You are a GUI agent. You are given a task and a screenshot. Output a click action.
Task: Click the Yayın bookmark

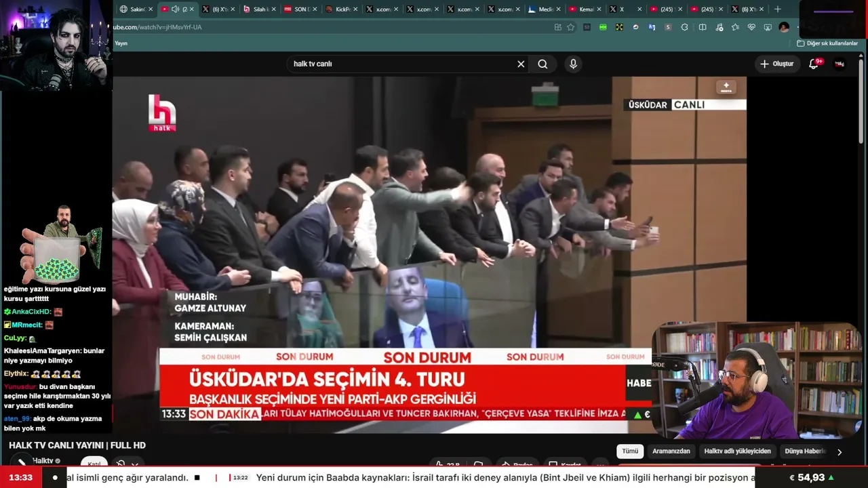click(121, 43)
